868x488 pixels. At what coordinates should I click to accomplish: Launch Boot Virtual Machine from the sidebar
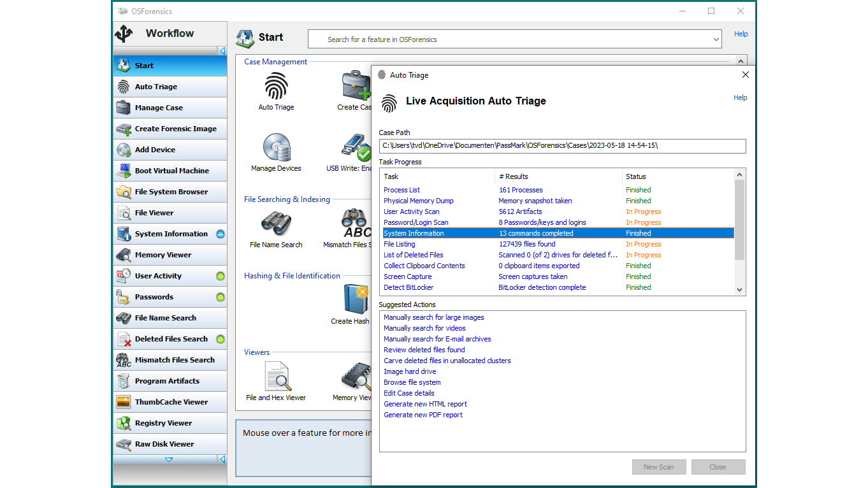coord(170,171)
